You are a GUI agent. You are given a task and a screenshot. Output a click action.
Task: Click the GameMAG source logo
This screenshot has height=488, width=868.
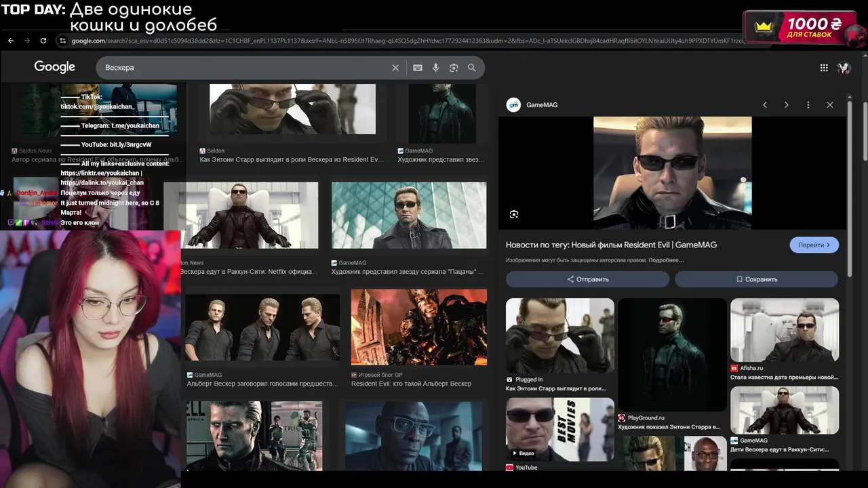513,105
